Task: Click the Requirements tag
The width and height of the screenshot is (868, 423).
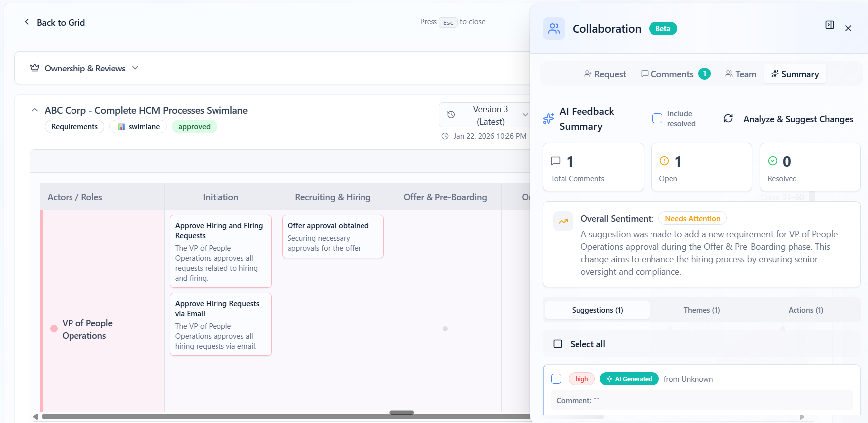Action: 74,127
